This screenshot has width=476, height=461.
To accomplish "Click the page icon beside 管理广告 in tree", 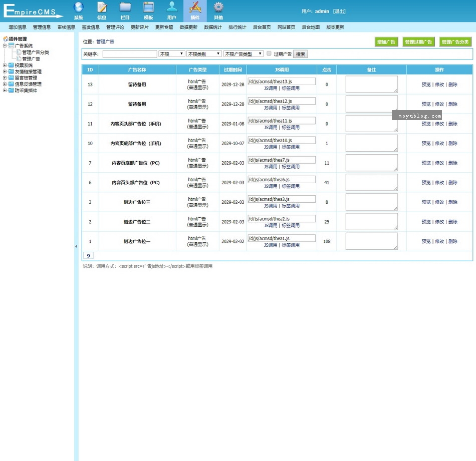I will pos(19,59).
